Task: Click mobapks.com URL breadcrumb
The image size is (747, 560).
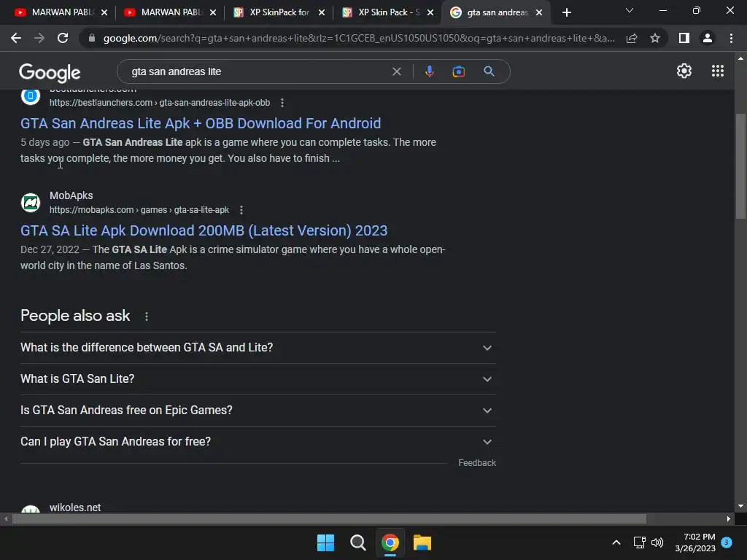Action: click(139, 210)
